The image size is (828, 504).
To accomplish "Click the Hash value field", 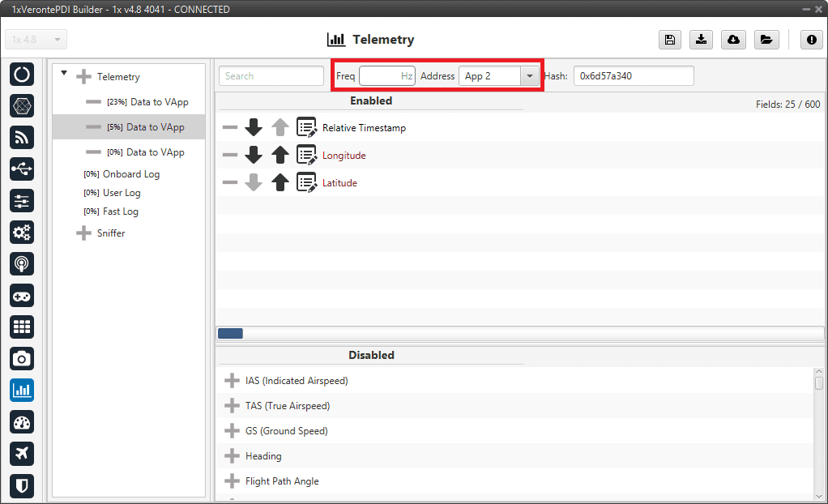I will pyautogui.click(x=634, y=76).
